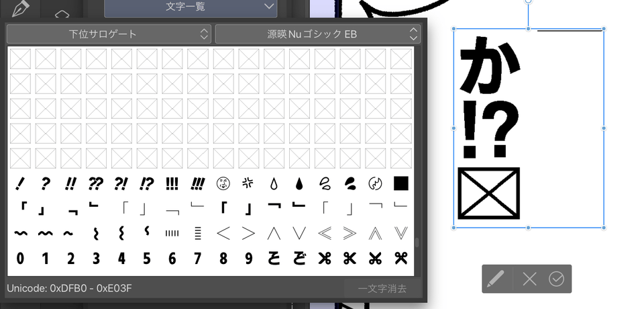Insert the stacked horizontal lines glyph
The width and height of the screenshot is (644, 309).
click(197, 233)
